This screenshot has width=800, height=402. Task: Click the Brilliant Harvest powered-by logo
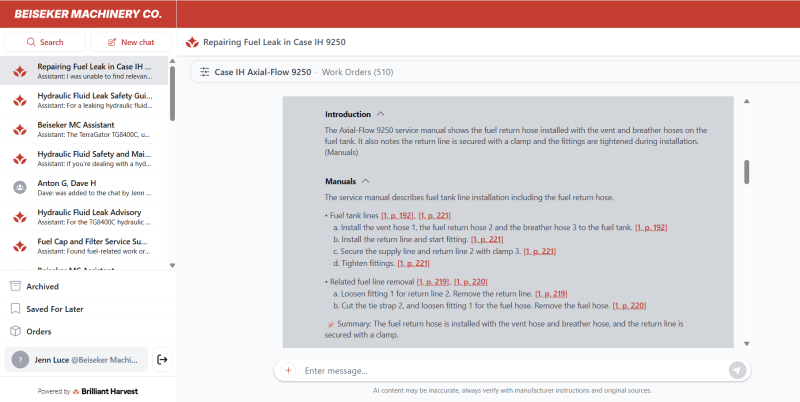click(x=105, y=391)
